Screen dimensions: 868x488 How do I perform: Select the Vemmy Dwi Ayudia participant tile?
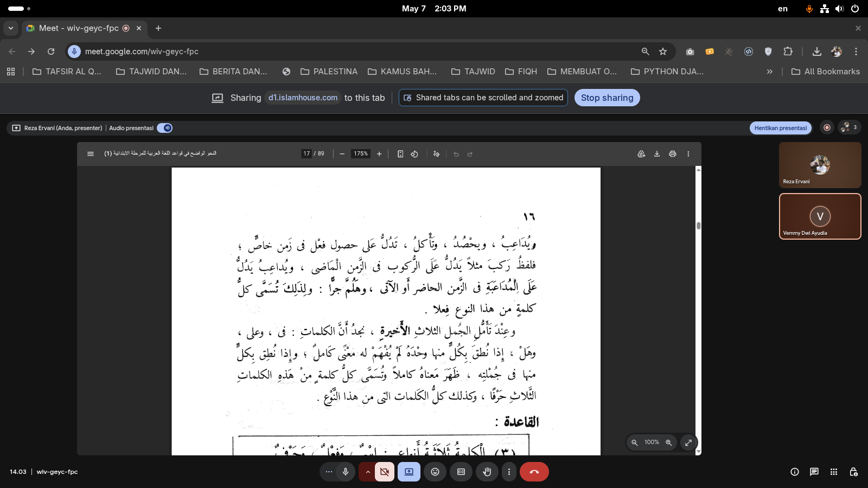820,216
